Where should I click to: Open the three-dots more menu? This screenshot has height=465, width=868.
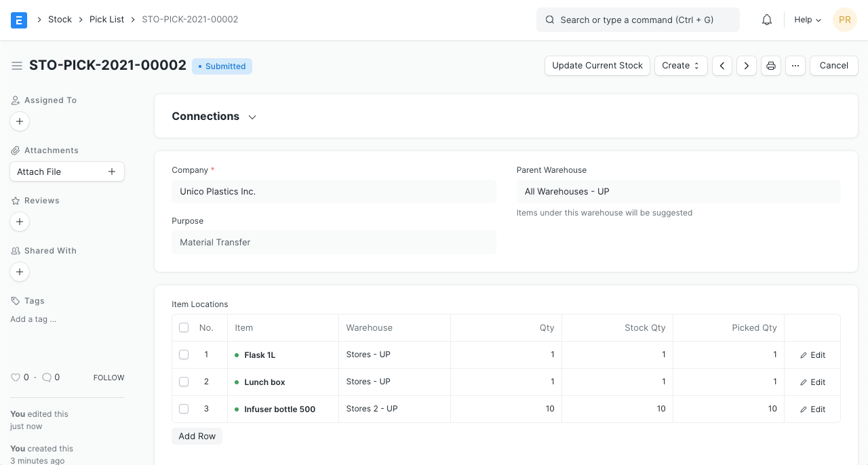[x=795, y=66]
